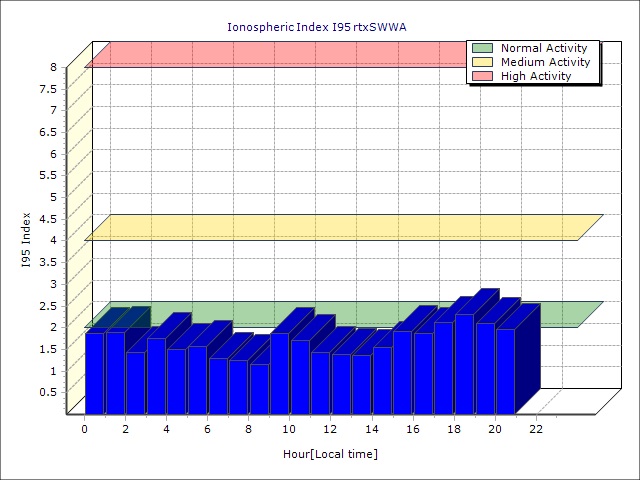
Task: Click the yellow Medium Activity legend swatch
Action: [482, 62]
